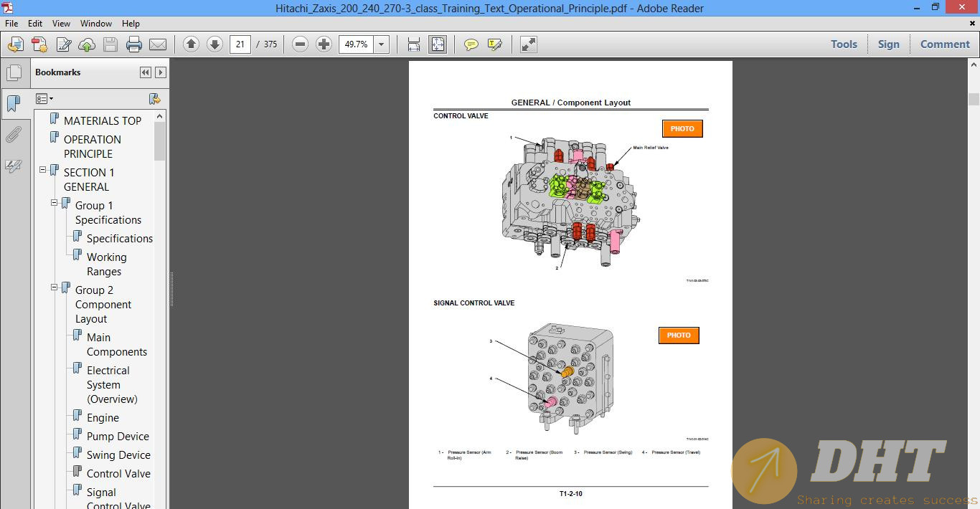Open the Edit menu
The width and height of the screenshot is (980, 509).
[35, 24]
